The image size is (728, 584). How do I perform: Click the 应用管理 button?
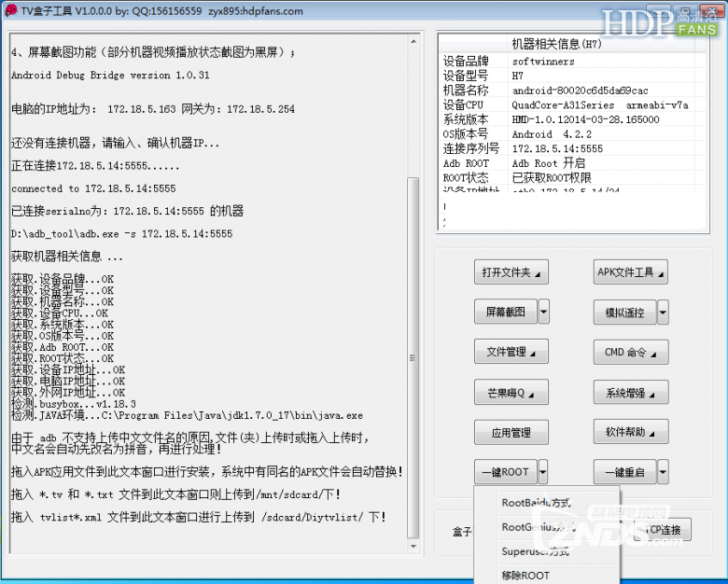tap(511, 433)
